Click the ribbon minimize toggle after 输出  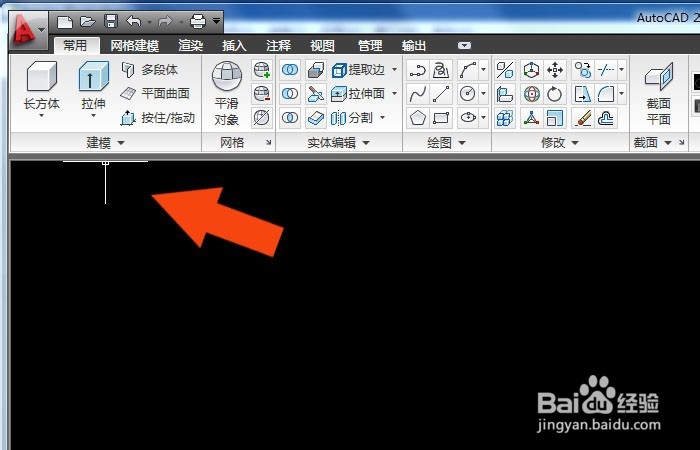click(464, 46)
